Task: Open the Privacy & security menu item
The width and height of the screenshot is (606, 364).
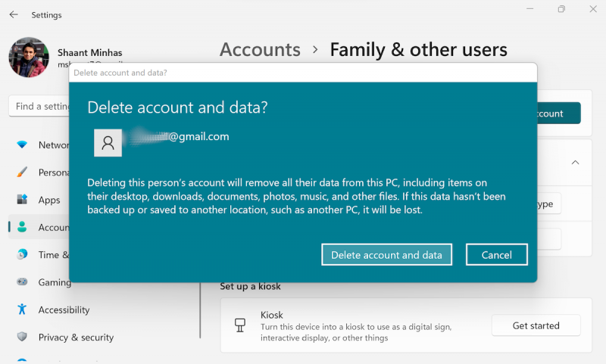Action: tap(76, 338)
